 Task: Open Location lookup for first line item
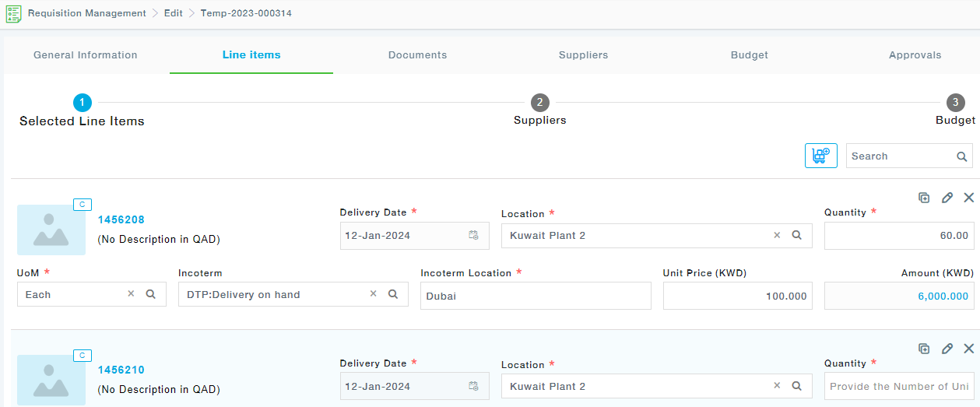click(797, 235)
